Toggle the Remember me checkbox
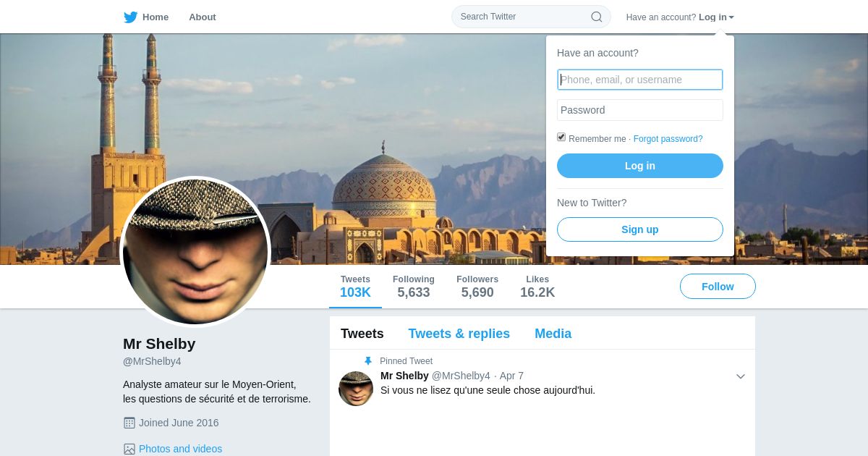 [x=561, y=137]
